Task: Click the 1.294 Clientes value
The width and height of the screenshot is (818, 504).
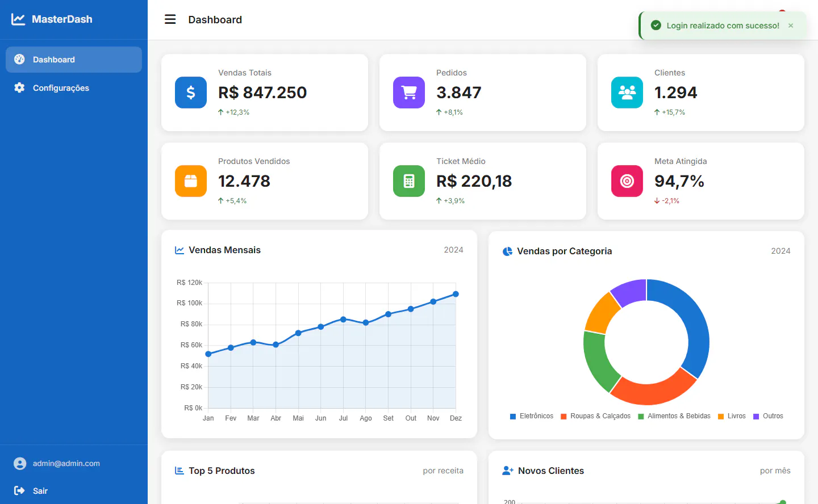Action: point(676,93)
